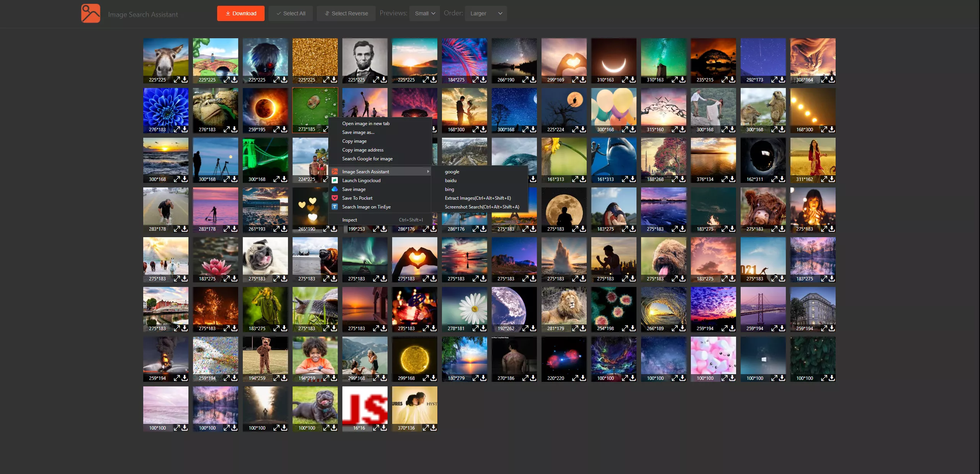Select Search Image on TinEye menu entry
This screenshot has width=980, height=474.
pos(366,207)
